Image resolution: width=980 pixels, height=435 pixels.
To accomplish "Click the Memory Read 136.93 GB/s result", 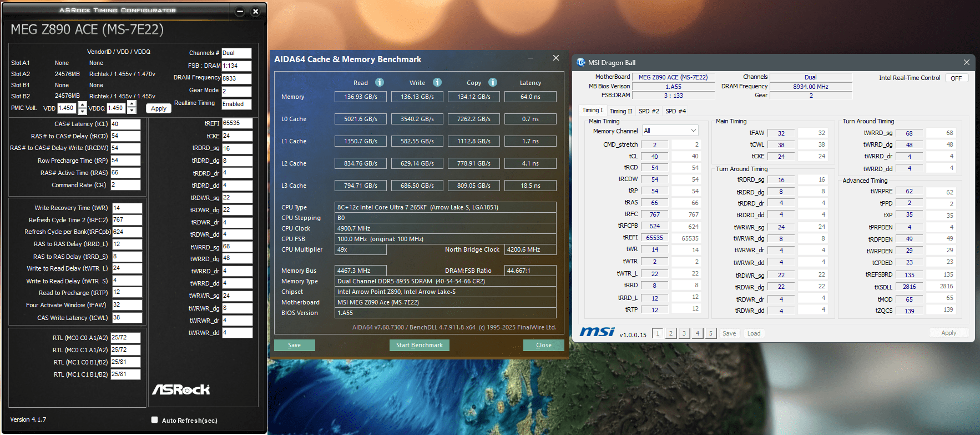I will (361, 97).
